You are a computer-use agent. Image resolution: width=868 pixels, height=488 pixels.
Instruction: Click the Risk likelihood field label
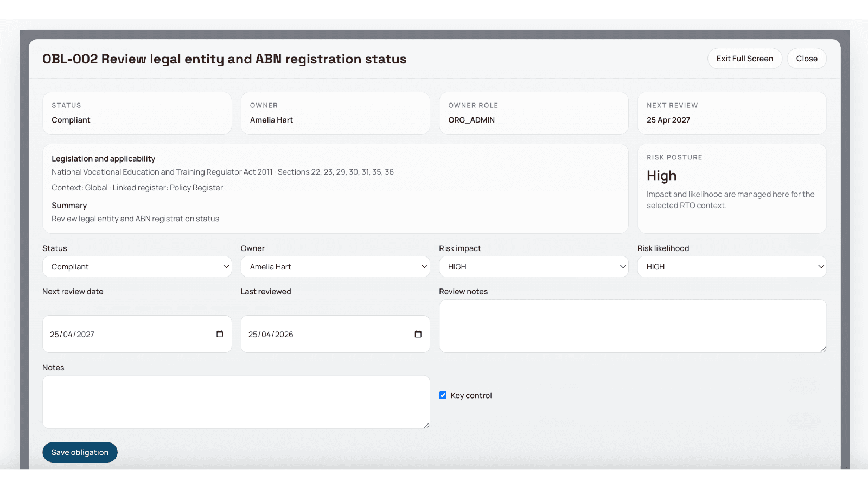click(663, 248)
